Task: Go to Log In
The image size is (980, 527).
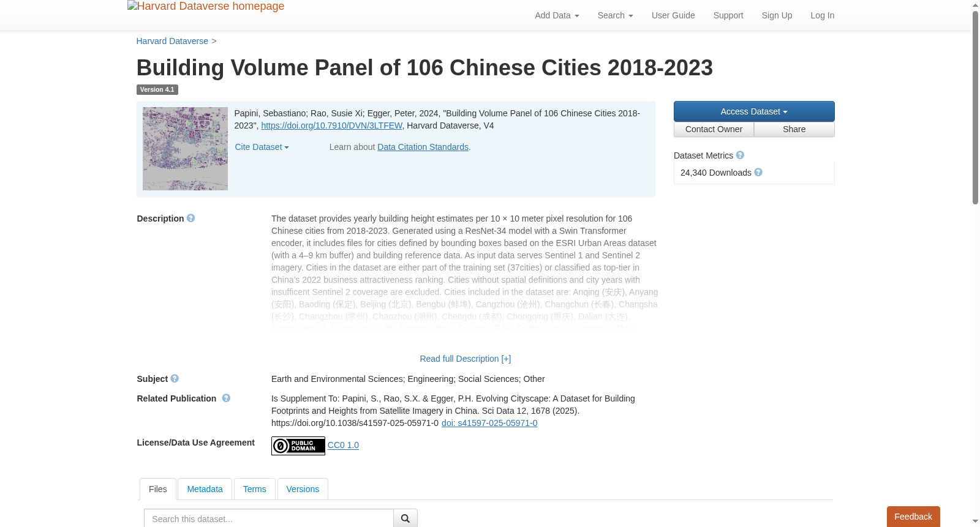Action: tap(822, 15)
